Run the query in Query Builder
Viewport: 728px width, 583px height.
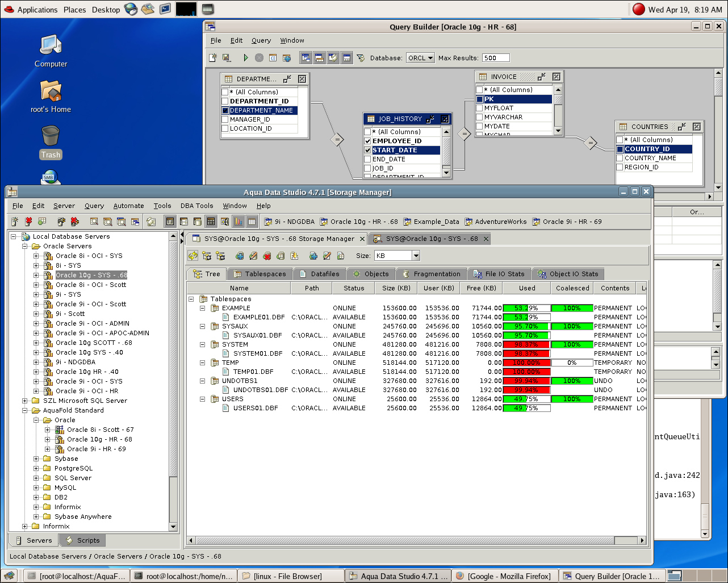point(245,57)
